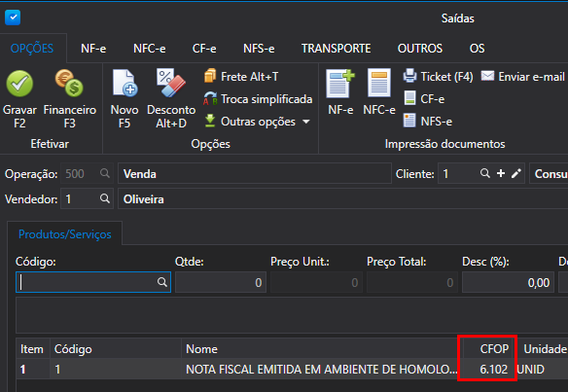Open the OUTROS ribbon tab
This screenshot has width=568, height=392.
420,49
